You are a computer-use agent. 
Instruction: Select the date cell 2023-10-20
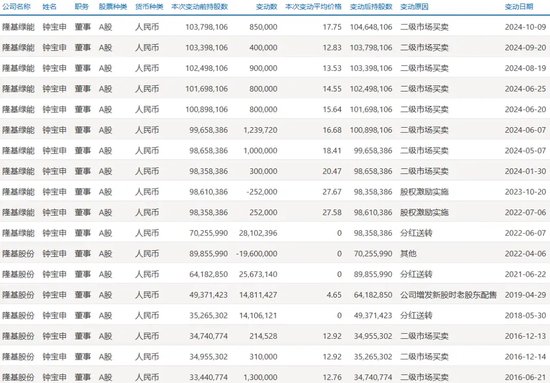525,192
